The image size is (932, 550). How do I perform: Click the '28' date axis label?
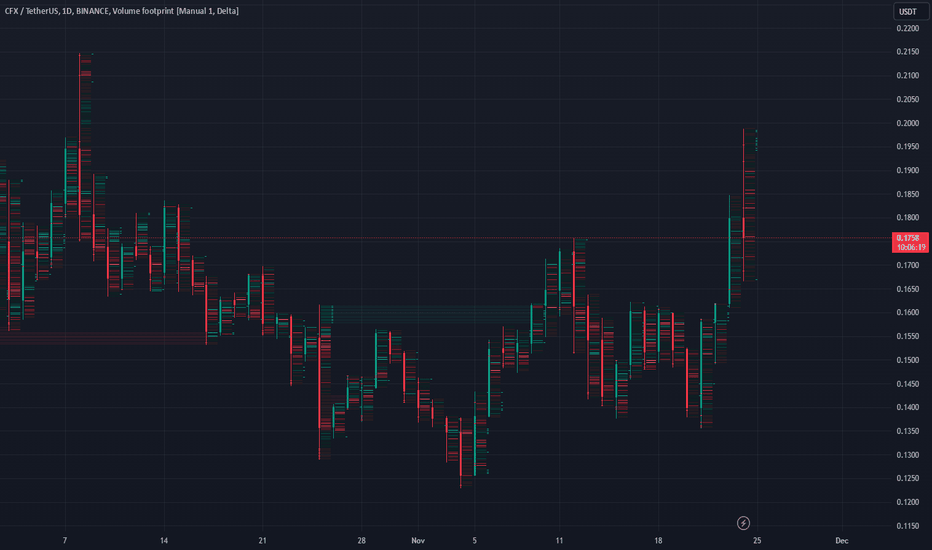(361, 540)
